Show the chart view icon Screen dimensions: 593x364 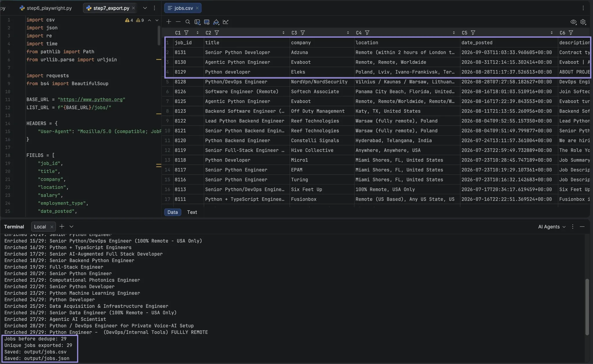point(226,22)
